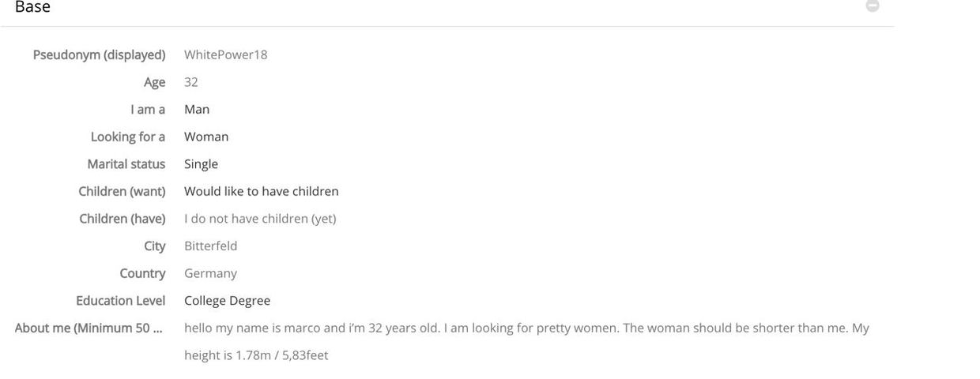
Task: Collapse the Base section with minus icon
Action: tap(873, 6)
